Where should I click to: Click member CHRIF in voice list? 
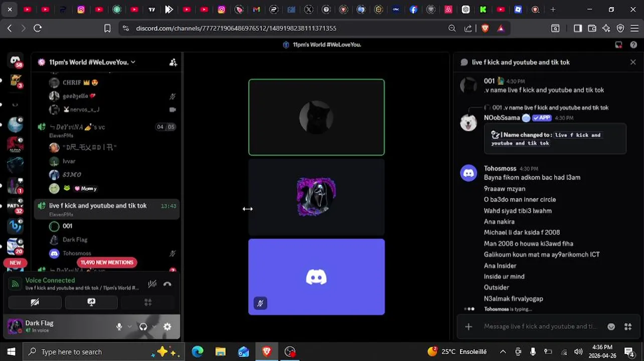click(x=80, y=82)
